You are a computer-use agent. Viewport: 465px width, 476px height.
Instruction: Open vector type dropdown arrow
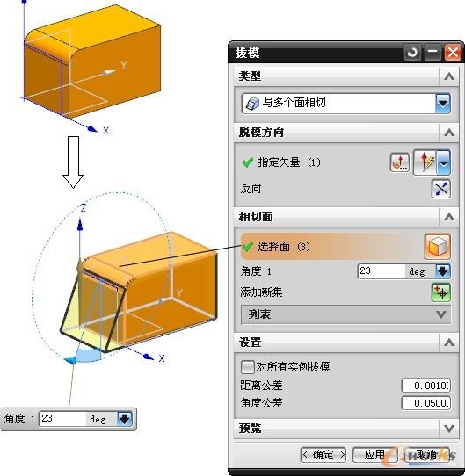pyautogui.click(x=444, y=162)
